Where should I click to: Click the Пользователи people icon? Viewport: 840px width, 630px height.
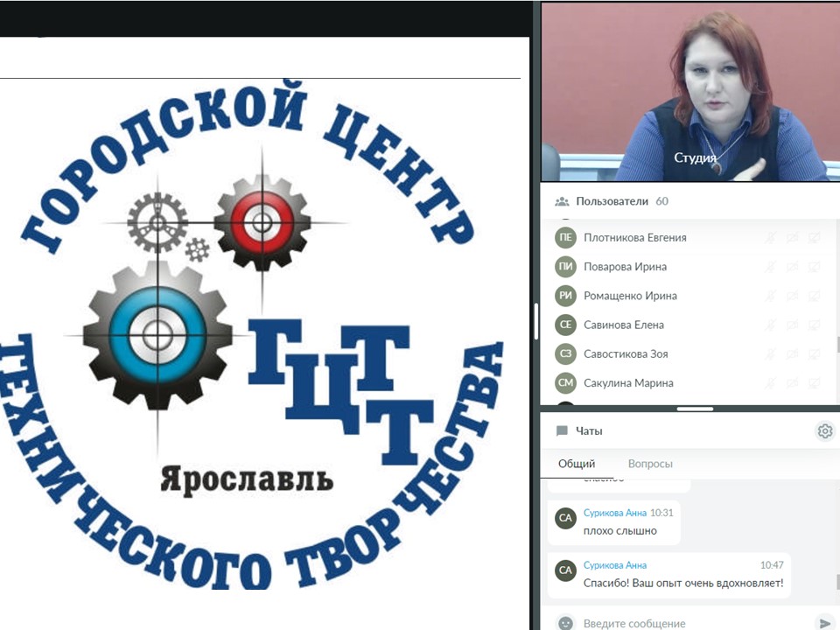[562, 201]
